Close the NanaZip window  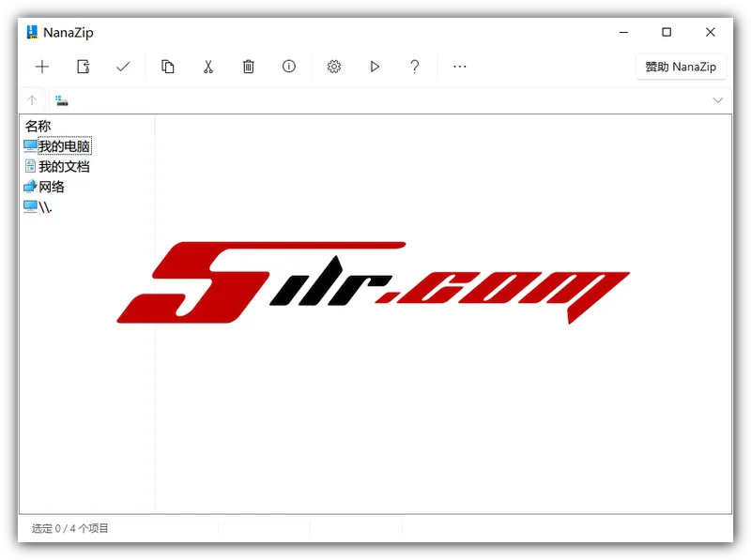tap(711, 32)
